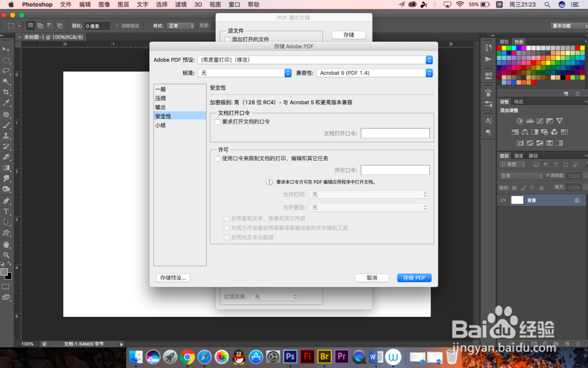The width and height of the screenshot is (588, 368).
Task: Add a Curves adjustment from the 调整 panel
Action: click(540, 121)
